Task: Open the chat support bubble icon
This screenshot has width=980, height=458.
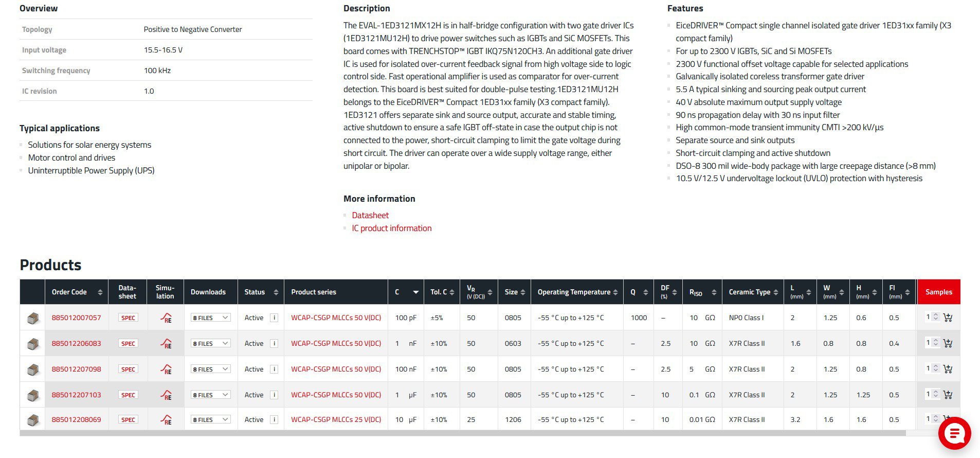Action: 954,433
